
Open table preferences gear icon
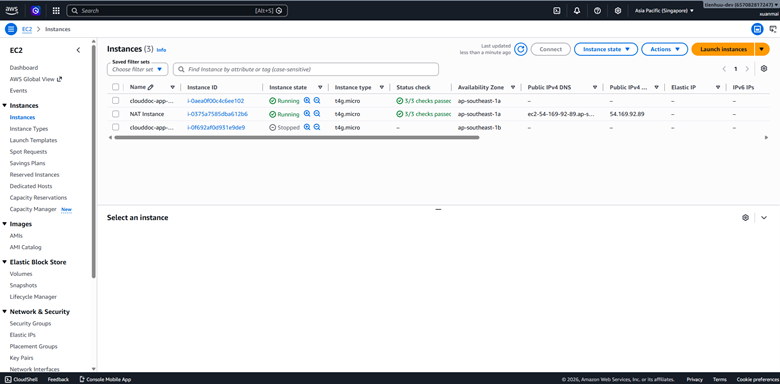tap(764, 69)
